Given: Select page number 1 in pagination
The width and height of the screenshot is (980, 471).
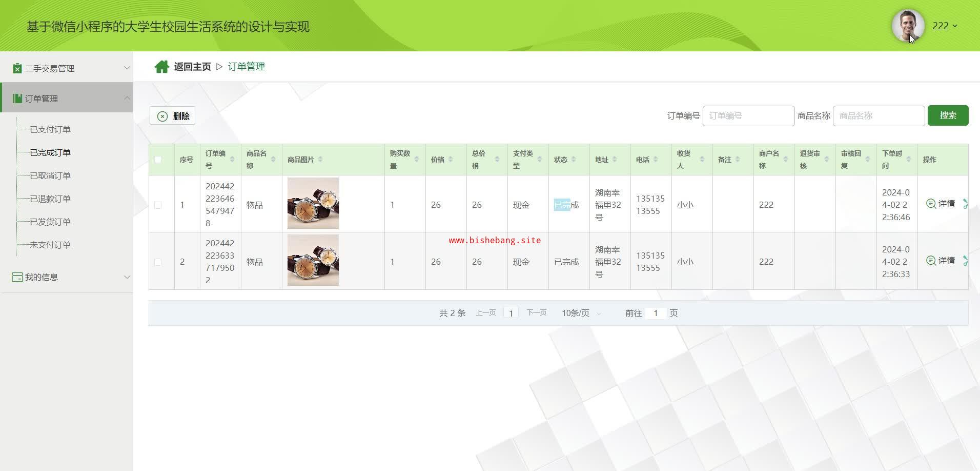Looking at the screenshot, I should click(x=511, y=313).
